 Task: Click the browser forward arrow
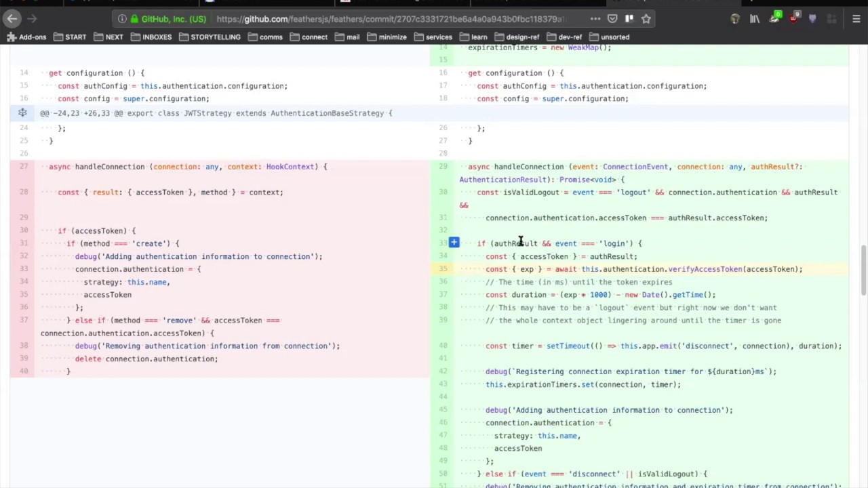coord(32,19)
